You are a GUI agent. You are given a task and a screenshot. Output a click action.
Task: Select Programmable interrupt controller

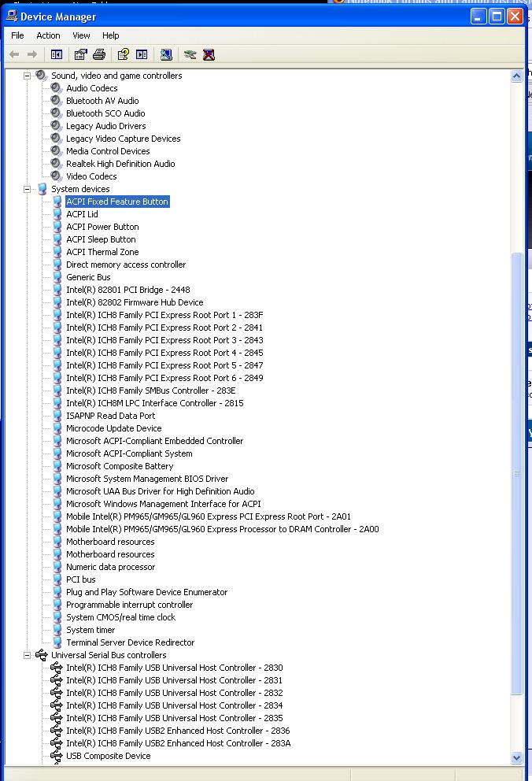pos(129,605)
